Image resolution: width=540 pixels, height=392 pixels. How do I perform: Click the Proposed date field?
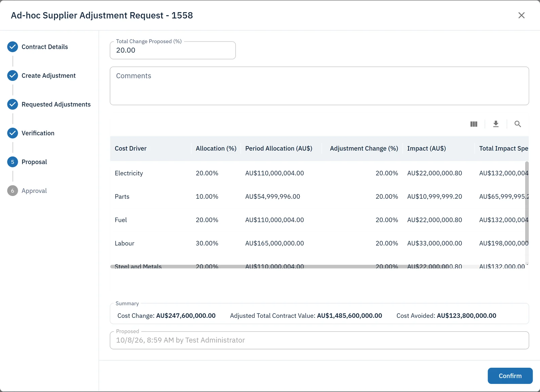coord(319,340)
